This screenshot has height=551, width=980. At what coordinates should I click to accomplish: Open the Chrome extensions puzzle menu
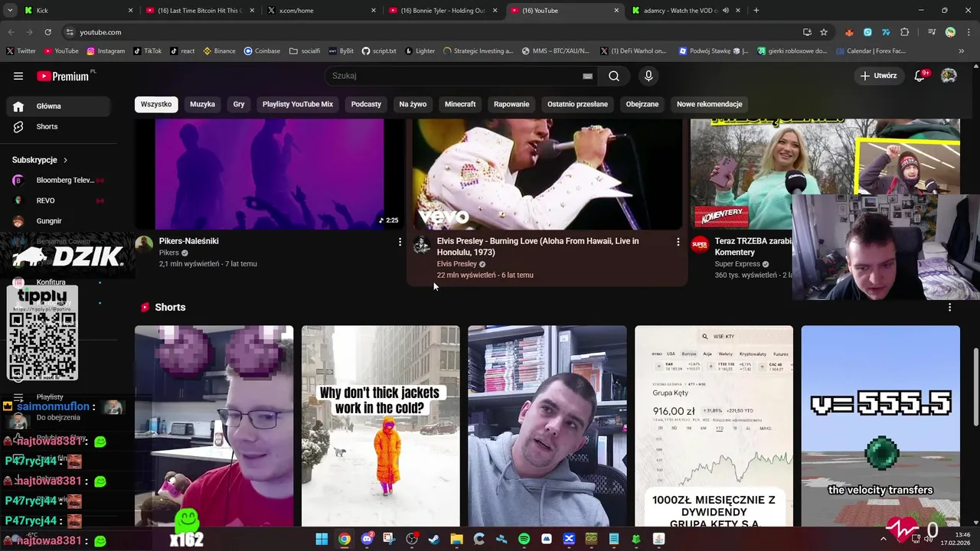905,32
